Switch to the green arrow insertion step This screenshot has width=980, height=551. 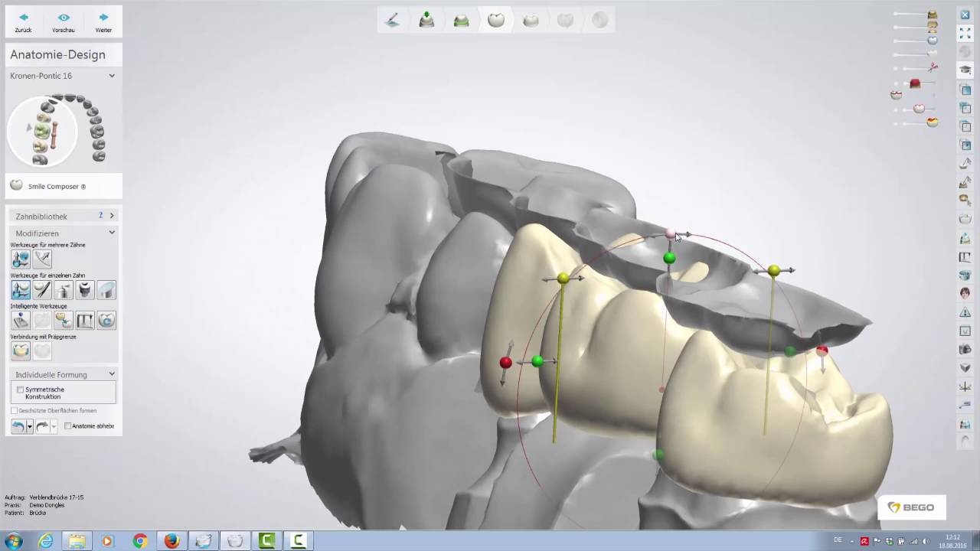point(426,21)
